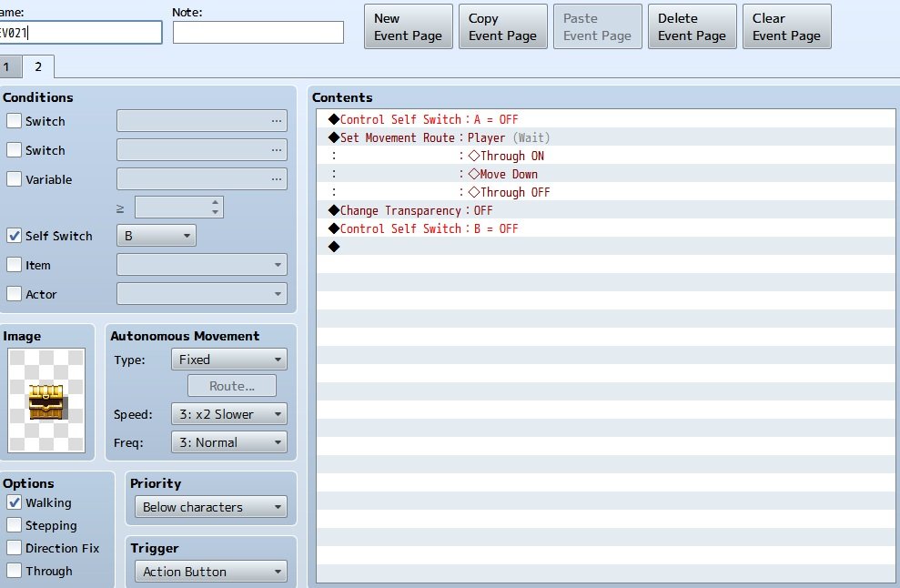This screenshot has width=900, height=588.
Task: Select Control Self Switch A = OFF command
Action: (605, 119)
